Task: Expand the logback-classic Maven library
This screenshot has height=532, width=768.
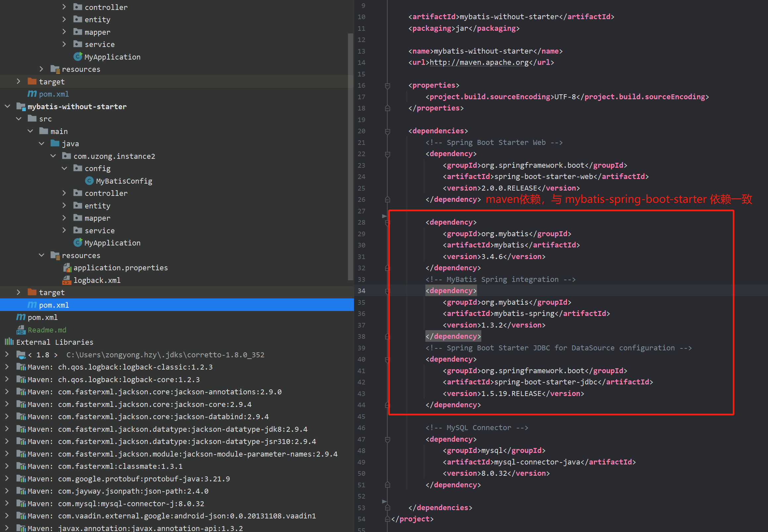Action: [7, 367]
